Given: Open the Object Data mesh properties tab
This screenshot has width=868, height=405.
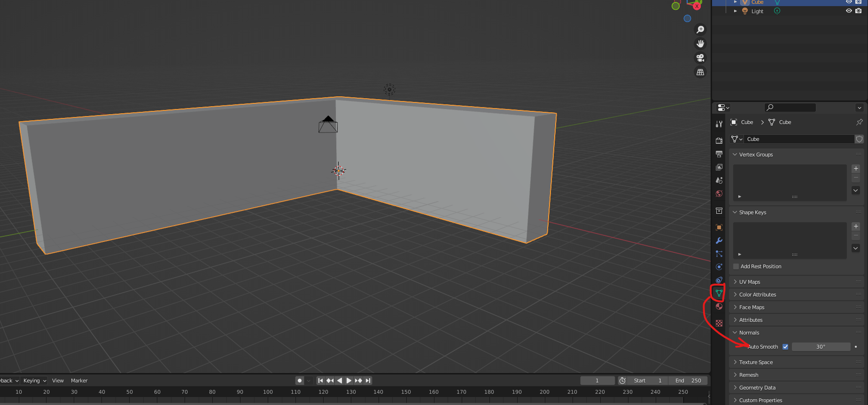Looking at the screenshot, I should click(719, 293).
